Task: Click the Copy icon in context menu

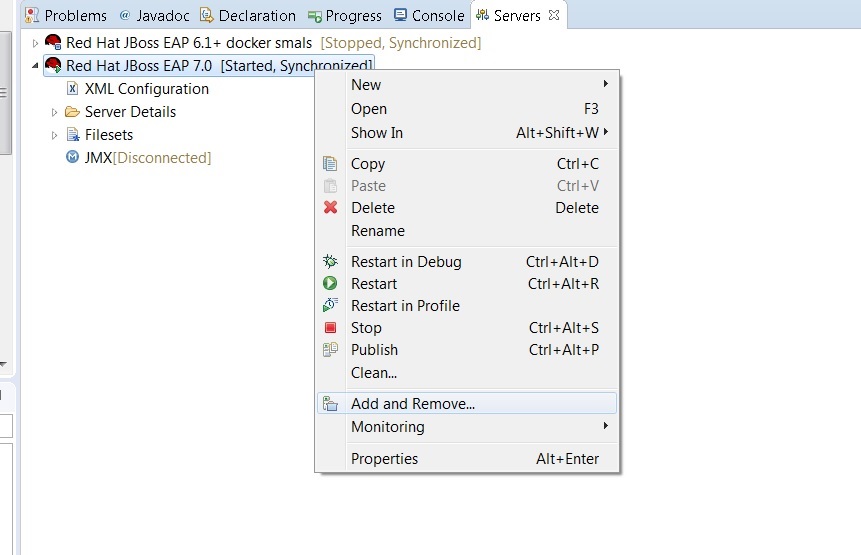Action: [x=330, y=164]
